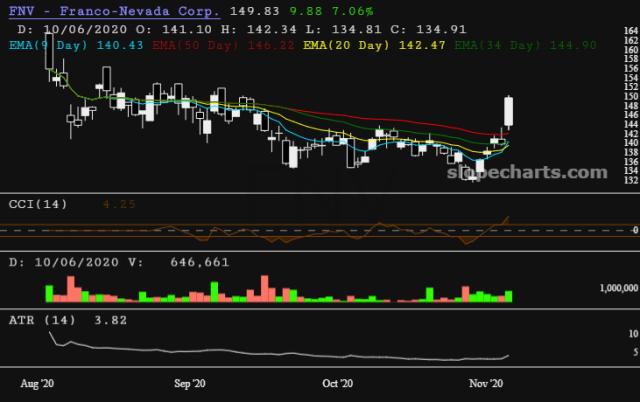Image resolution: width=640 pixels, height=402 pixels.
Task: Click the 5 label on ATR axis
Action: [x=636, y=352]
